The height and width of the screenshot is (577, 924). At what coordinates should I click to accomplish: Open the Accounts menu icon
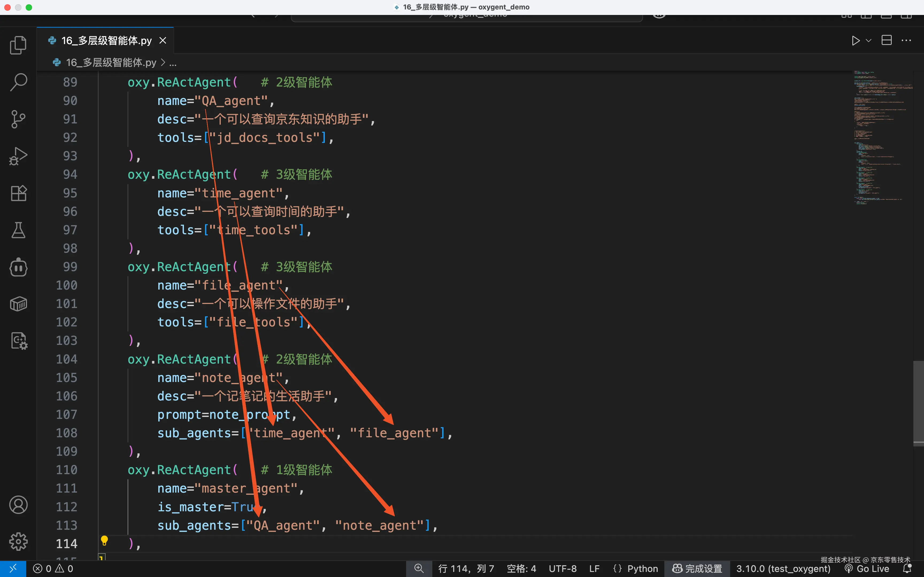tap(18, 505)
